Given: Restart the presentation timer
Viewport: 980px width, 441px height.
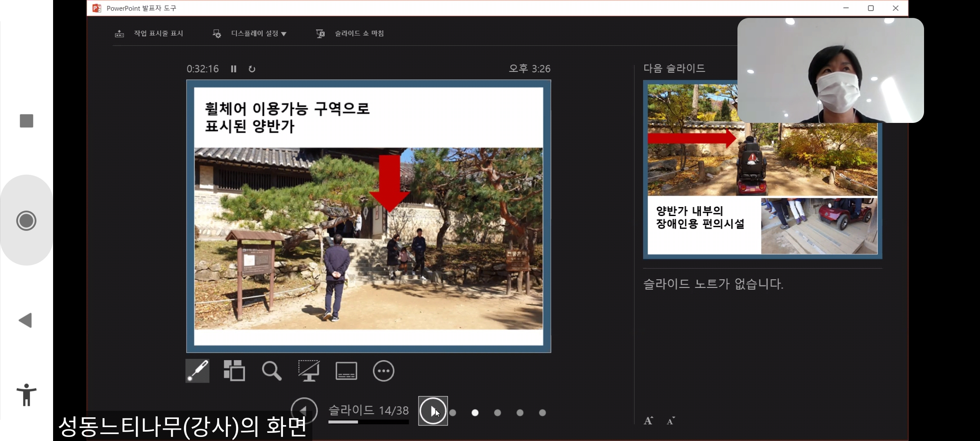Looking at the screenshot, I should (x=252, y=69).
